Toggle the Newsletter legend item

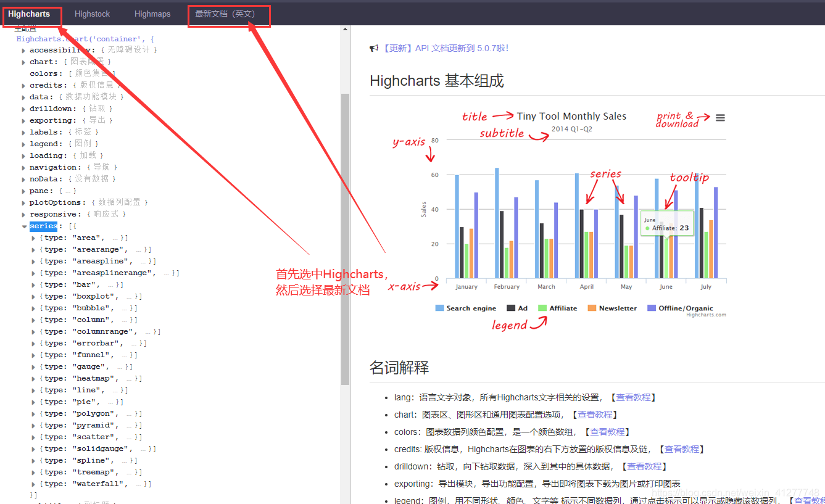pos(611,308)
